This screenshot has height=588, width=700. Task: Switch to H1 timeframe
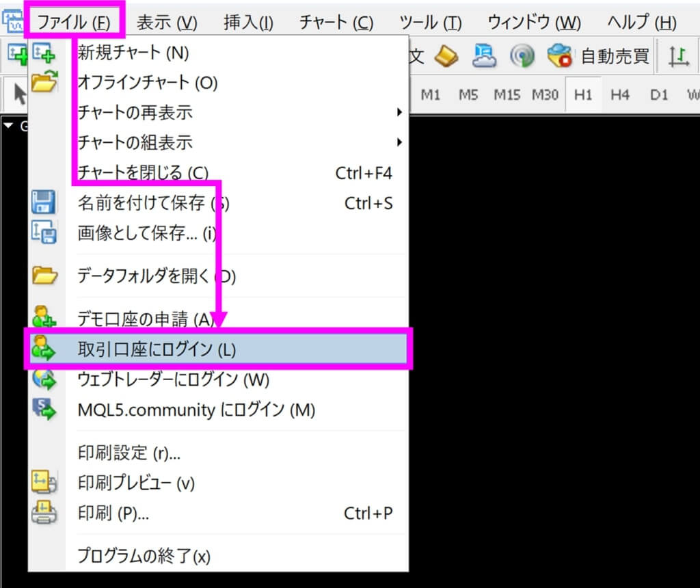tap(583, 94)
